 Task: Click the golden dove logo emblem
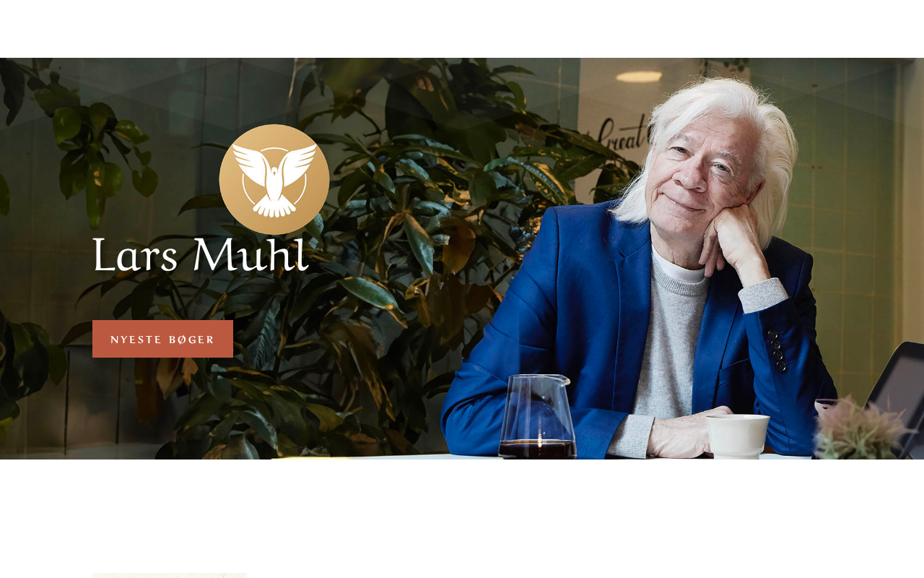pyautogui.click(x=274, y=179)
